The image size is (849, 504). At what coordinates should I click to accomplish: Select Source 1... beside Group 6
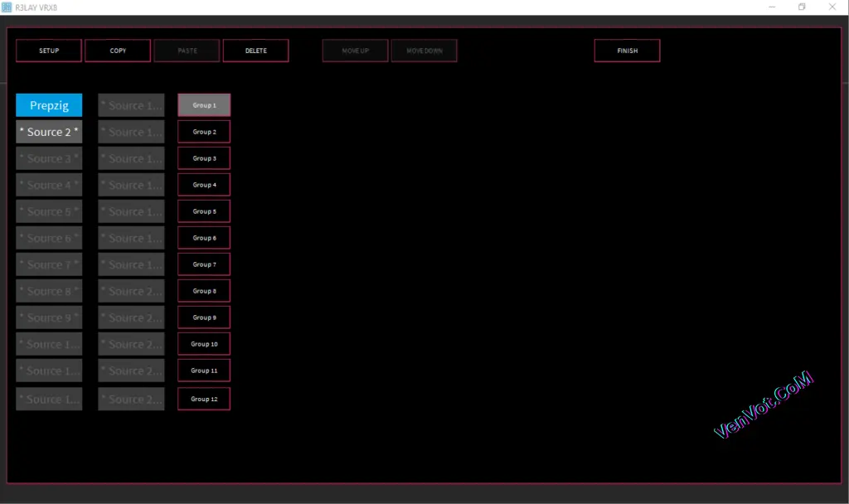[131, 238]
